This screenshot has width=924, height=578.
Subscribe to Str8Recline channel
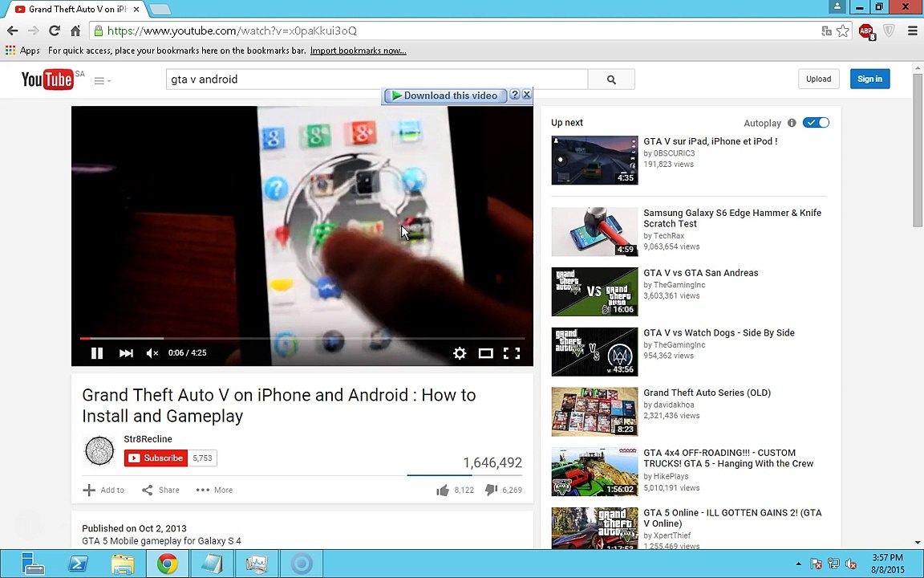point(156,458)
